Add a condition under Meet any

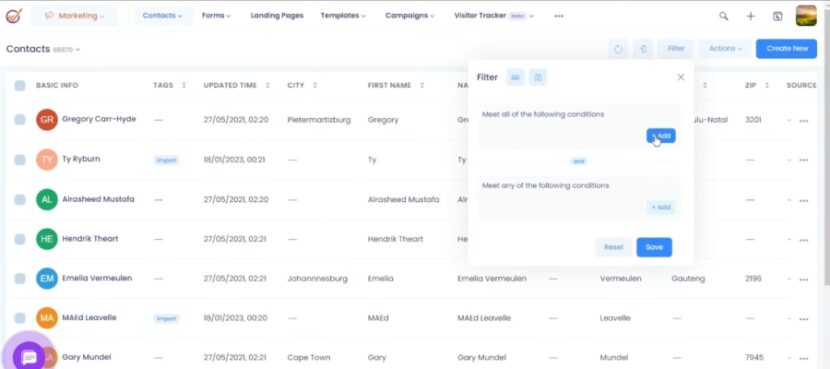click(x=661, y=207)
